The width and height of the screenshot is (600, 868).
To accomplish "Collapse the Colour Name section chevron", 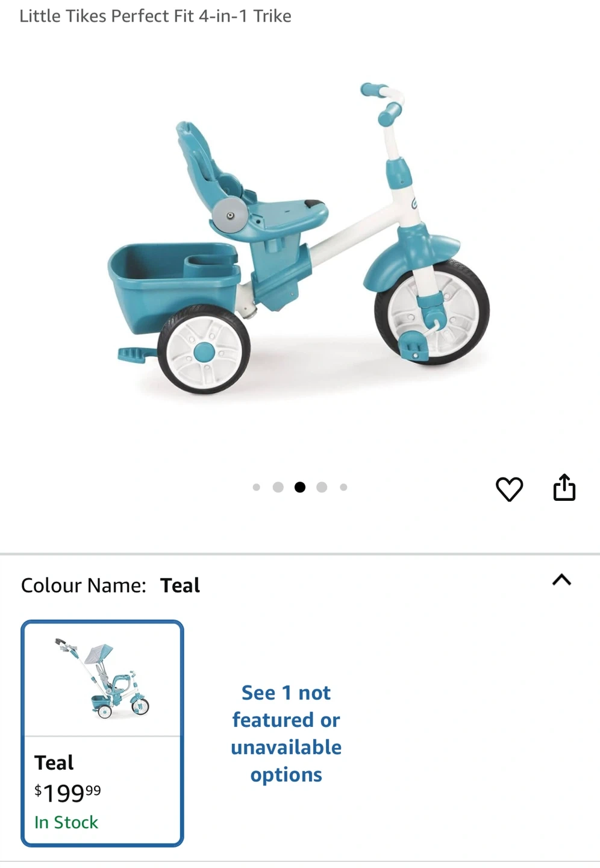I will coord(561,580).
